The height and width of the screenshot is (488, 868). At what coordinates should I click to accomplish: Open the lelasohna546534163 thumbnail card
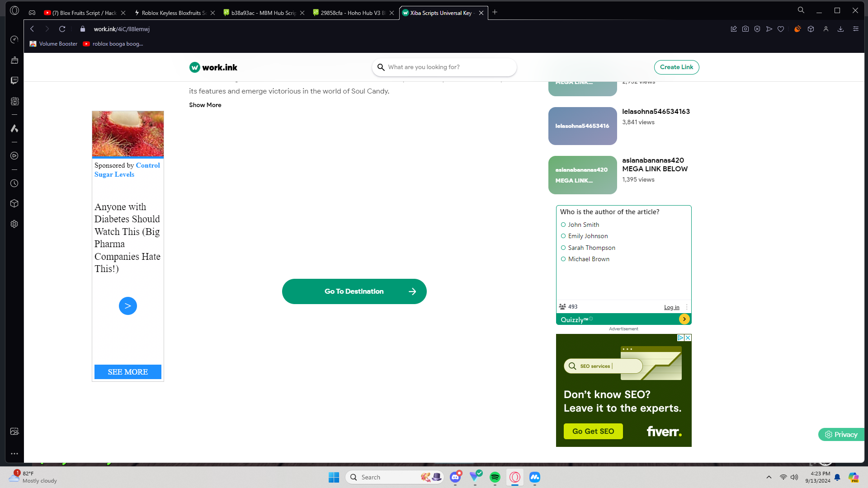tap(583, 126)
